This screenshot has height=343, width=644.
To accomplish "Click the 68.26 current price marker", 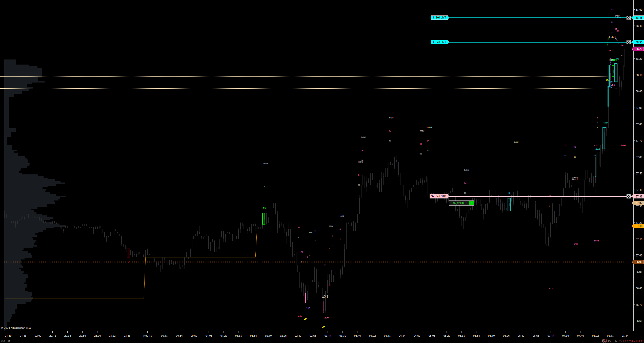I will [x=638, y=49].
